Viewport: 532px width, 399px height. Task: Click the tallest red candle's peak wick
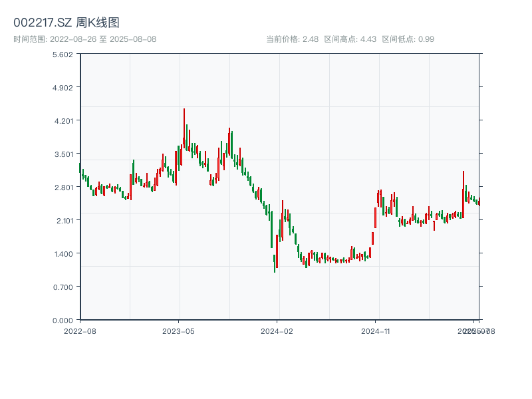tap(184, 110)
